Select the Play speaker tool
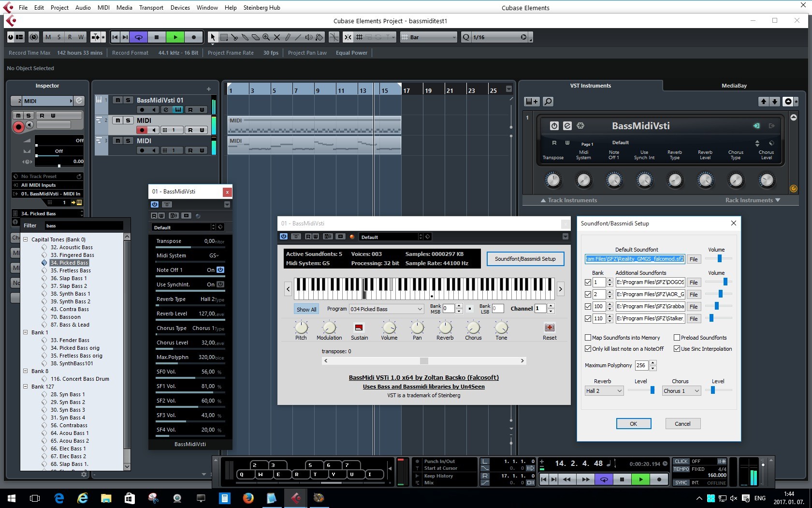 click(x=309, y=37)
